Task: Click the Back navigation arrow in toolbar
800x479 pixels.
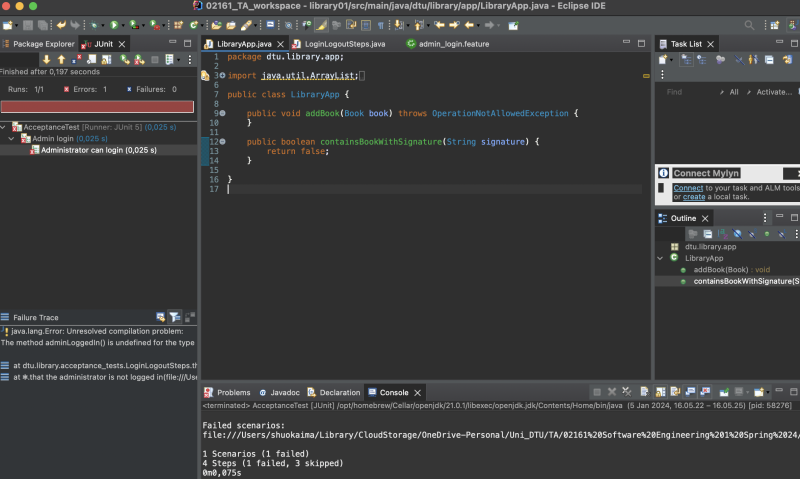Action: click(x=469, y=25)
